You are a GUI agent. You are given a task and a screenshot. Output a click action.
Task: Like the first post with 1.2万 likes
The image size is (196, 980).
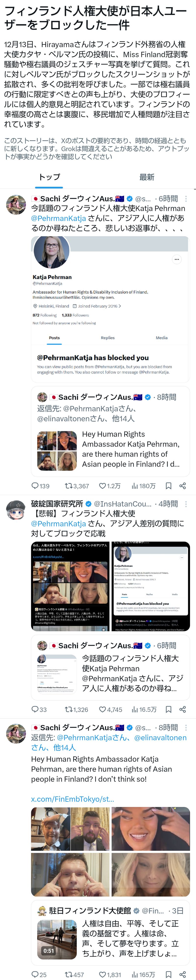102,486
